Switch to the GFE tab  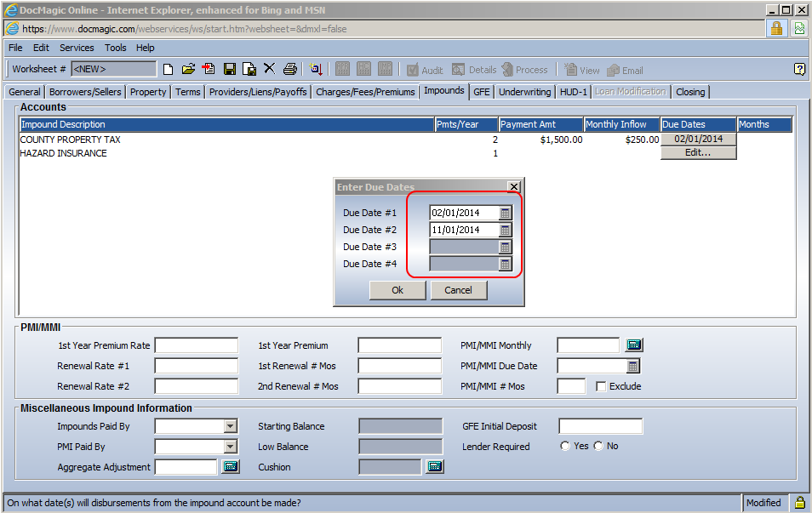(x=482, y=92)
